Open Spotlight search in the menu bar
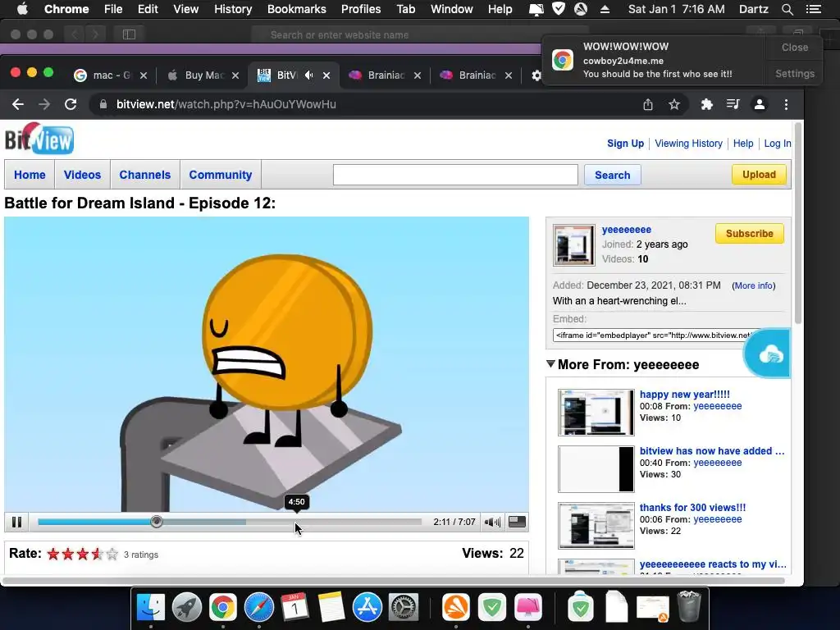Viewport: 840px width, 630px height. [787, 9]
